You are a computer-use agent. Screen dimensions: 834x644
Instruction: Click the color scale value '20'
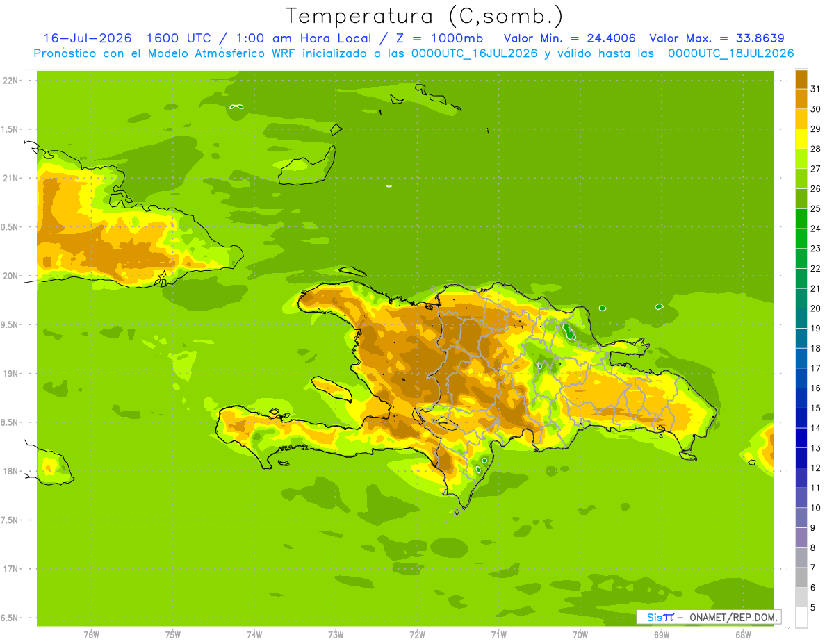(816, 308)
